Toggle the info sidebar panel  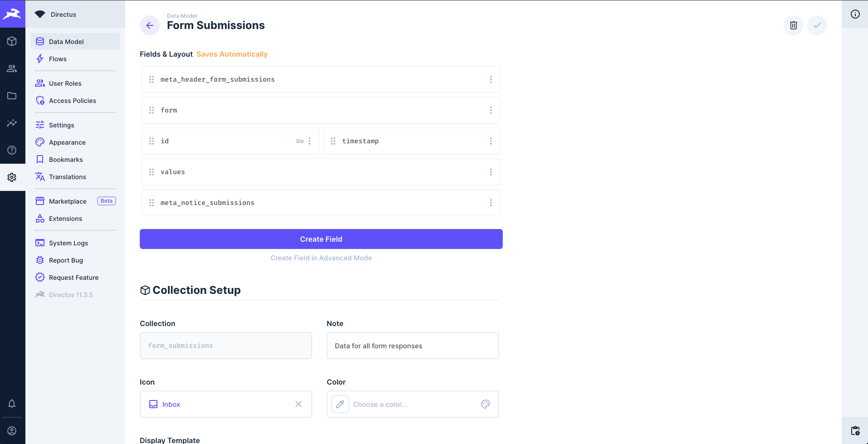click(856, 14)
